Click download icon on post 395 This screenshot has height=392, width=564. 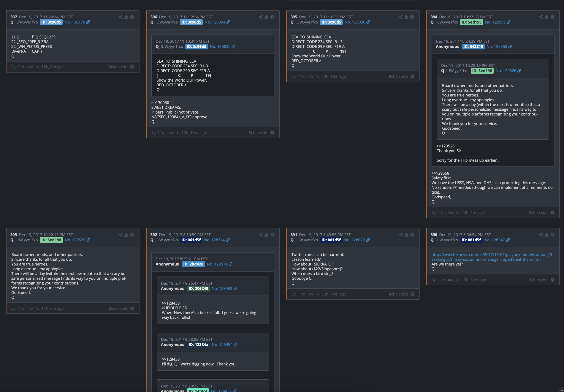[x=407, y=17]
